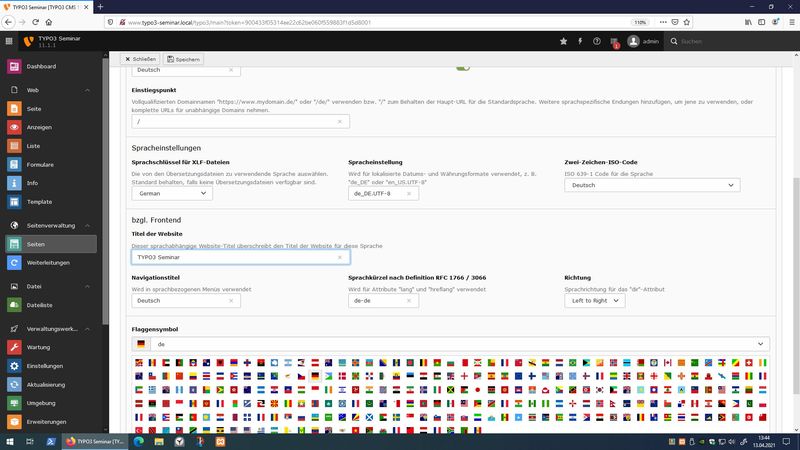
Task: Open the flush caches lightning icon
Action: (580, 41)
